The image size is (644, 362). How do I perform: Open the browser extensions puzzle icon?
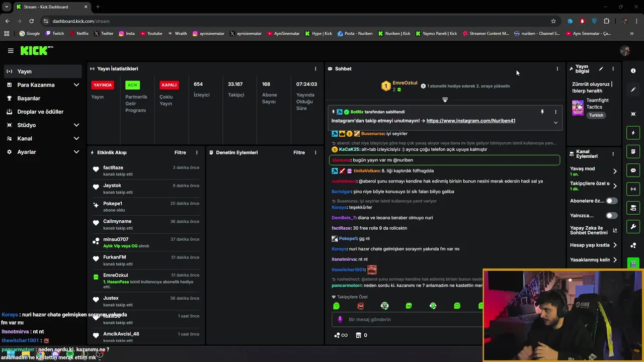606,21
